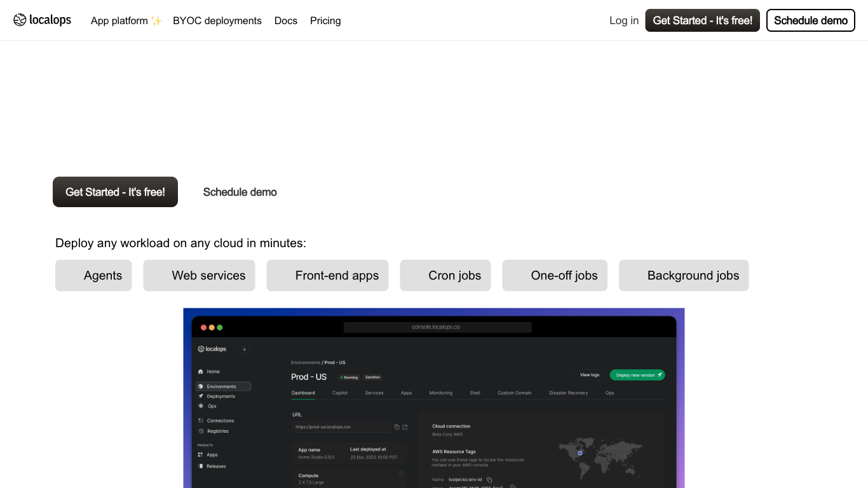868x488 pixels.
Task: Open the prod-us URL with the external-link icon
Action: tap(405, 427)
